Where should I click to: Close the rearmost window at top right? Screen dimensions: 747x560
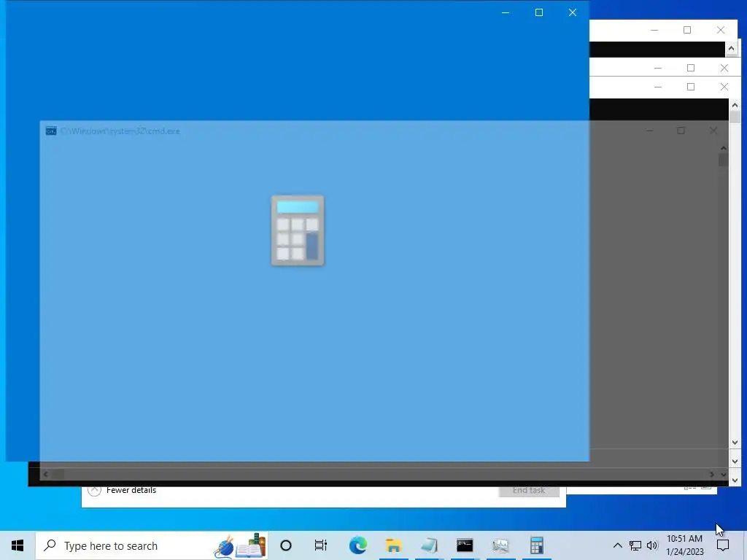[x=721, y=30]
